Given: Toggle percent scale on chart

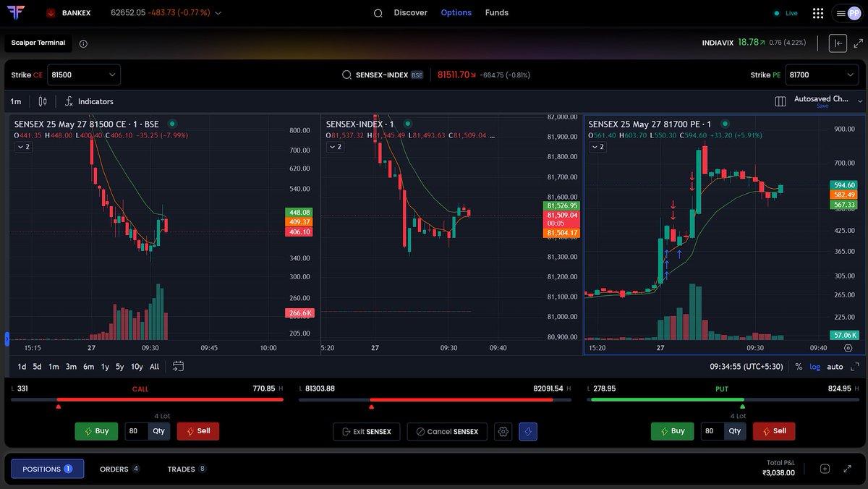Looking at the screenshot, I should pos(799,367).
